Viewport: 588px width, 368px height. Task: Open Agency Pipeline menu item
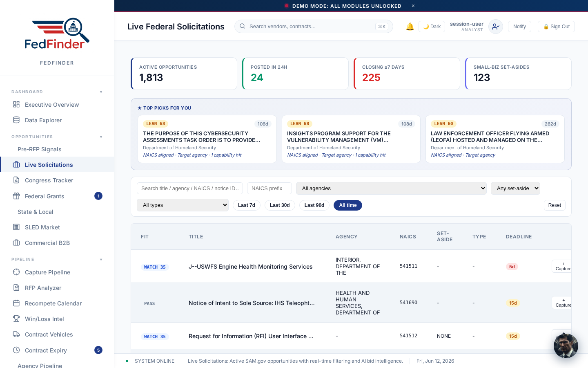[x=40, y=365]
